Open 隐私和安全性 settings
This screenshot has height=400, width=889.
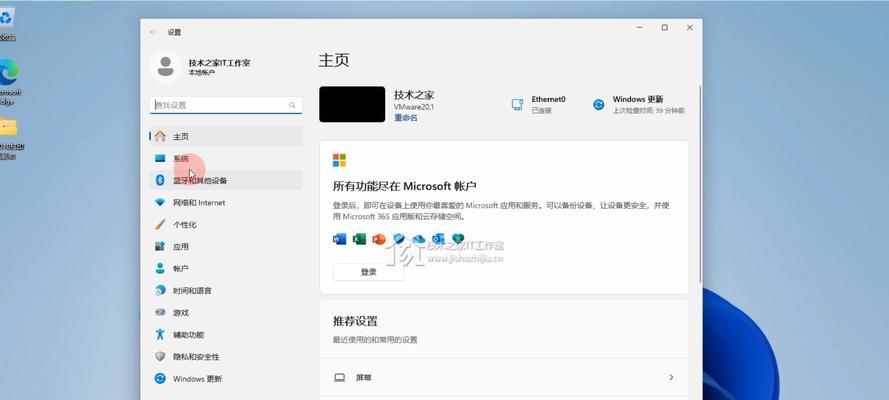pos(226,356)
